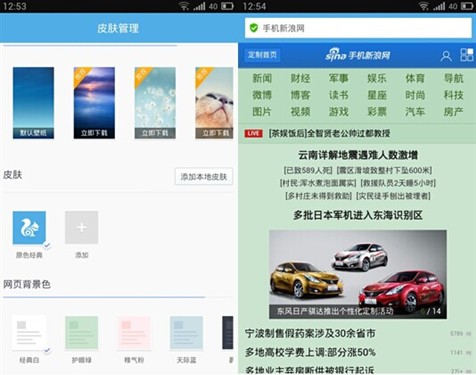This screenshot has width=476, height=375.
Task: Click the 定制首页 button
Action: [262, 55]
